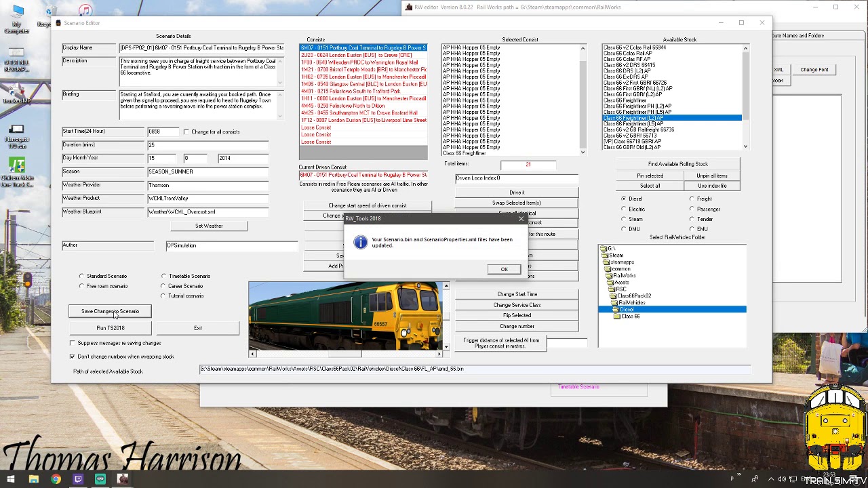Close the RW_Tools 2018 message dialog
The height and width of the screenshot is (488, 868).
pyautogui.click(x=521, y=218)
